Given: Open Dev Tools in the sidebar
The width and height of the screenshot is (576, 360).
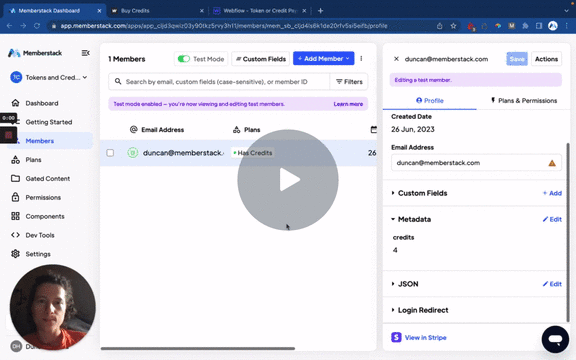Looking at the screenshot, I should point(40,235).
